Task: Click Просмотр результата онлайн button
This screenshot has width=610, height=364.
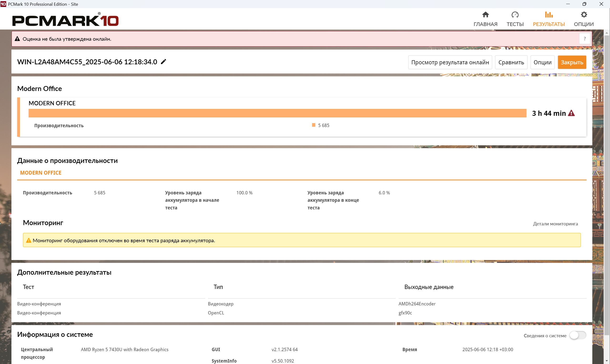Action: click(450, 62)
